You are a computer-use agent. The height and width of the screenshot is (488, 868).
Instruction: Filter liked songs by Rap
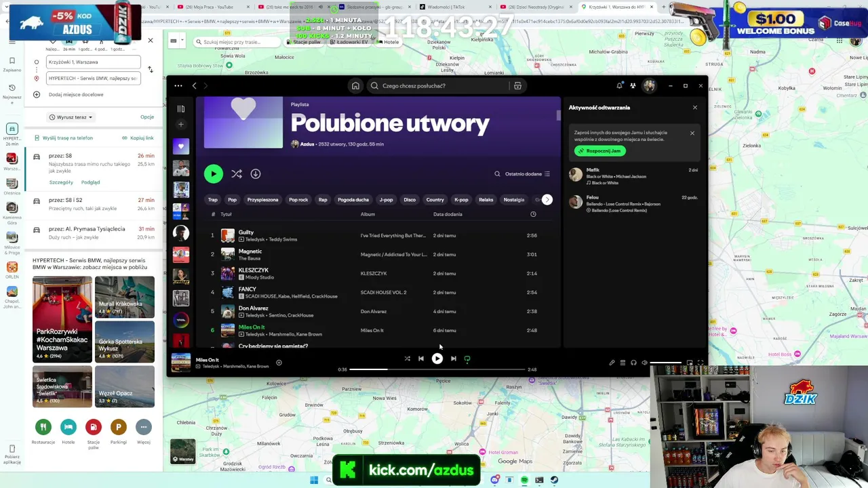coord(323,200)
